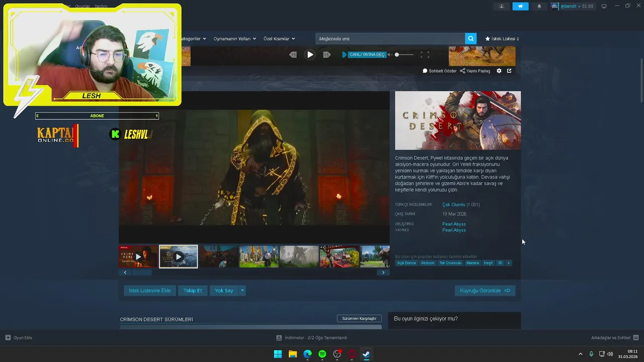This screenshot has width=644, height=362.
Task: Select Crimson Desert launch trailer thumbnail
Action: (138, 256)
